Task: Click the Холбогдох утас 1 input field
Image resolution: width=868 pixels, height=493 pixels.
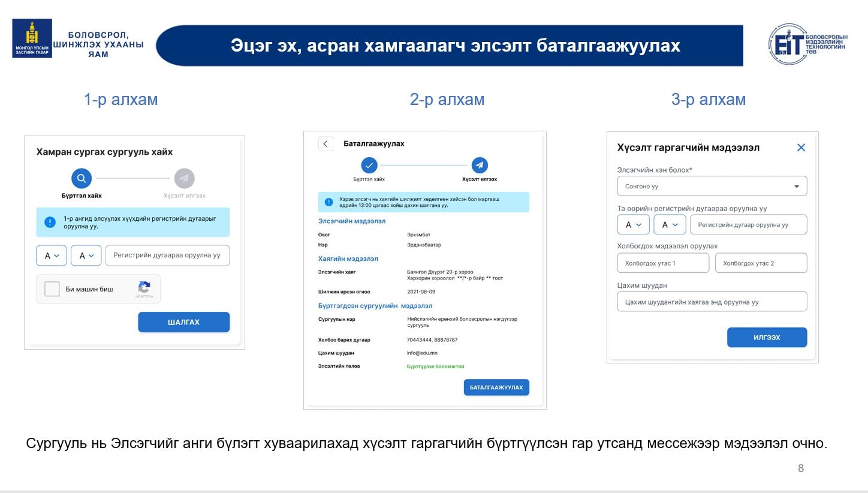Action: (663, 263)
